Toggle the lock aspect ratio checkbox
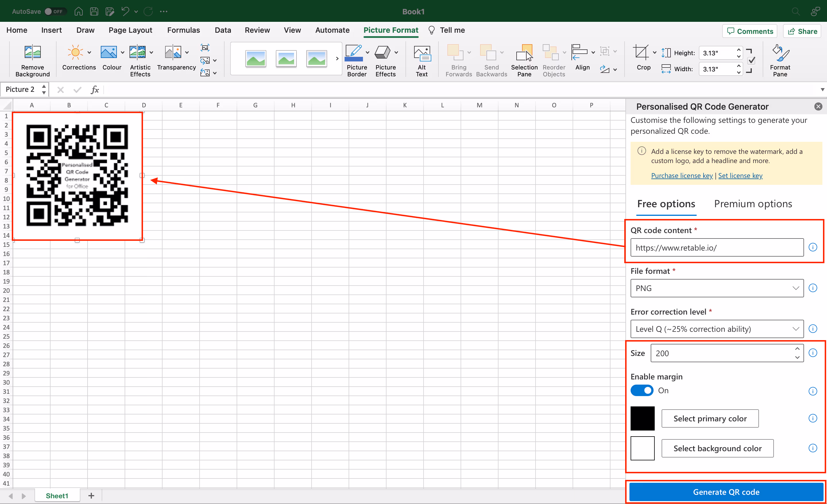Image resolution: width=827 pixels, height=504 pixels. coord(752,61)
